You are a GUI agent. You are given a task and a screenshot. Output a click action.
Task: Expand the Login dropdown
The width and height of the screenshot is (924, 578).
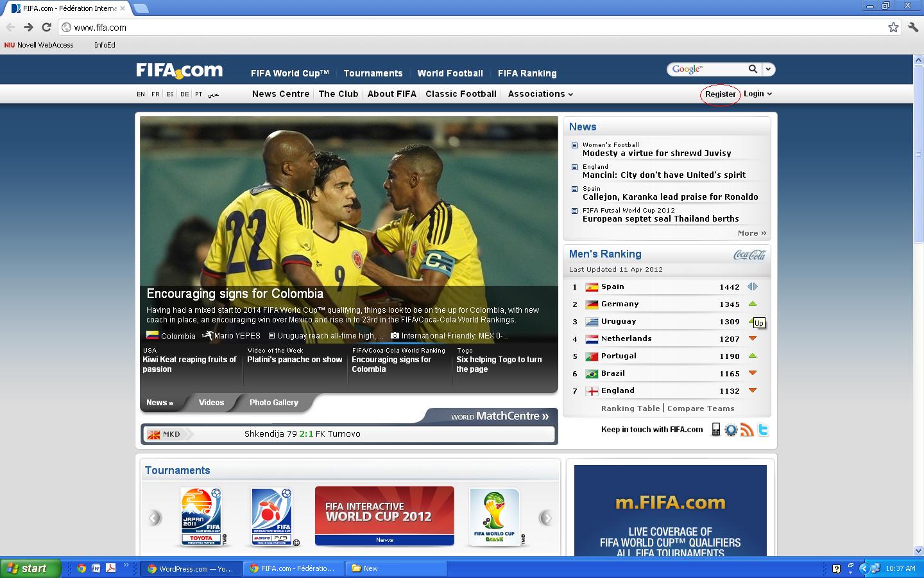pos(757,94)
